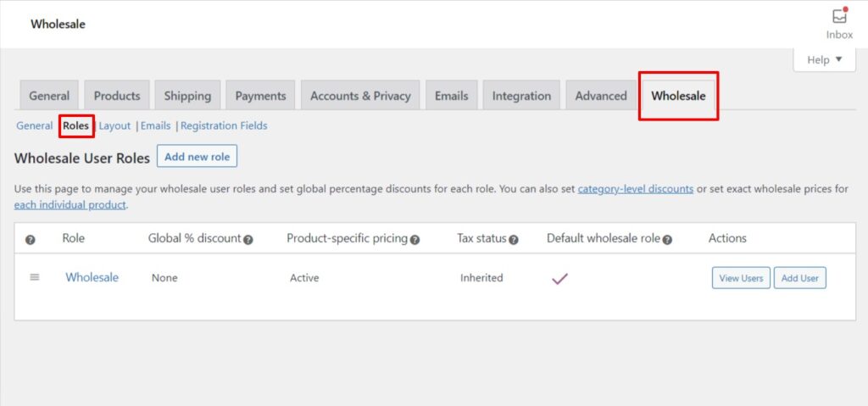This screenshot has height=406, width=868.
Task: Open the Layout sub-section
Action: click(114, 125)
